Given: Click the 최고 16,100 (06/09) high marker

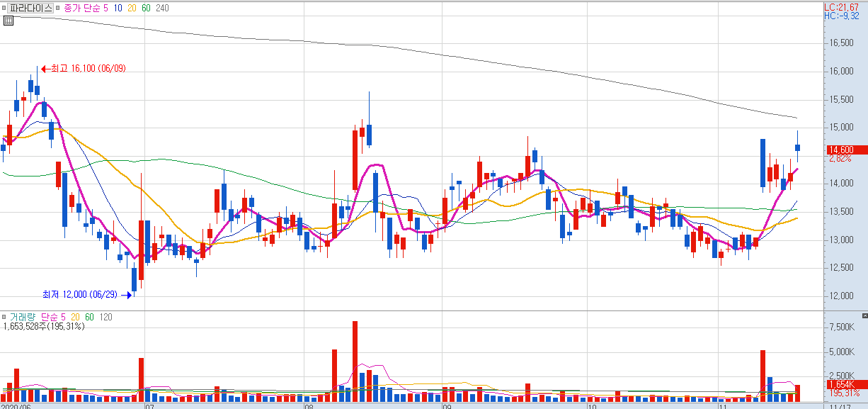Looking at the screenshot, I should pyautogui.click(x=84, y=68).
